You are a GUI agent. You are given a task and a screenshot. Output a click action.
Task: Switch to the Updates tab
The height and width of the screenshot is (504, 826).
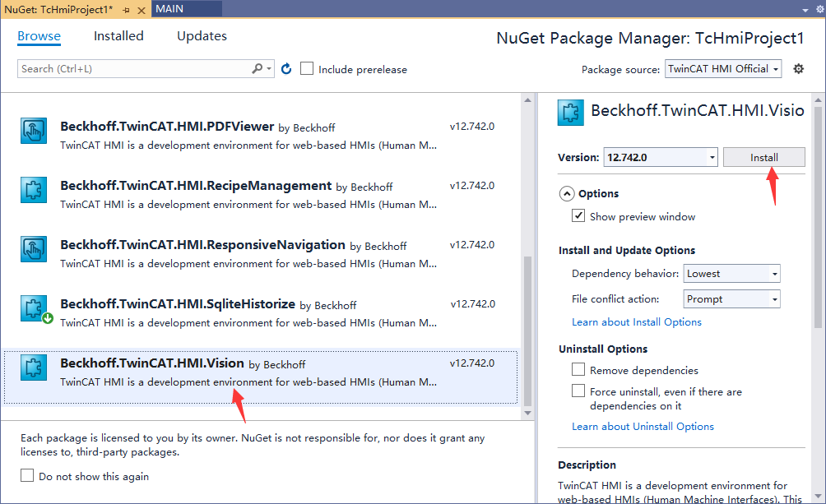point(202,36)
